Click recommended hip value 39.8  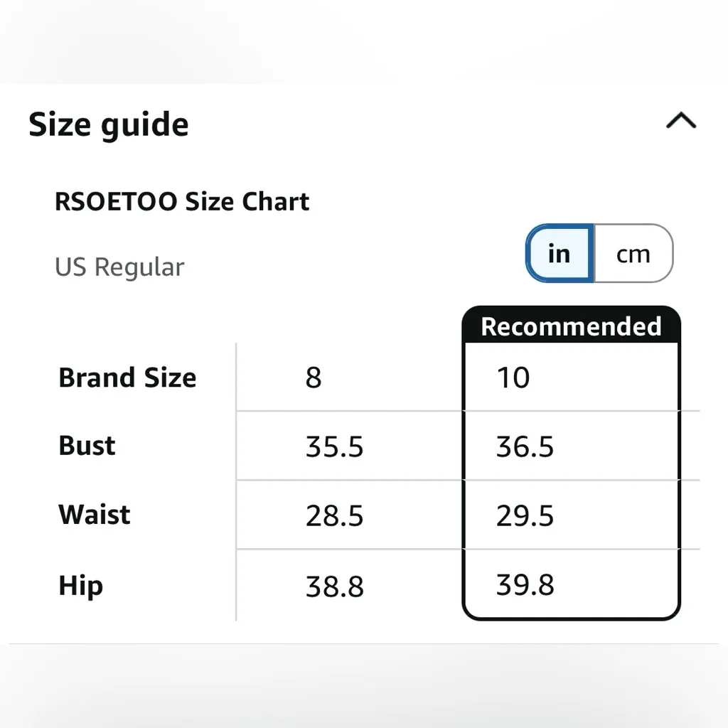tap(525, 586)
